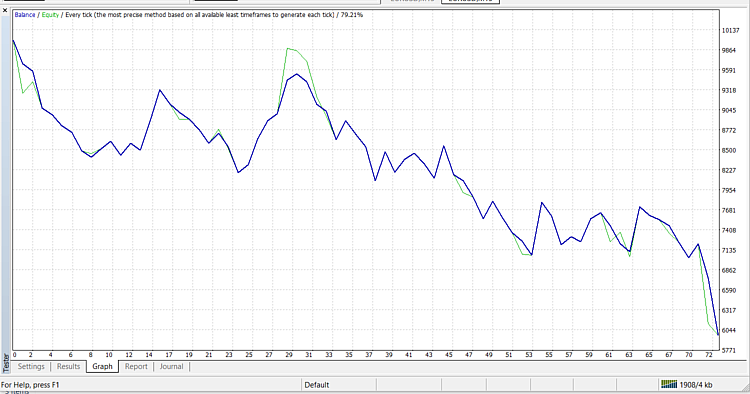Image resolution: width=750 pixels, height=394 pixels.
Task: Select the Graph tab
Action: pyautogui.click(x=102, y=367)
